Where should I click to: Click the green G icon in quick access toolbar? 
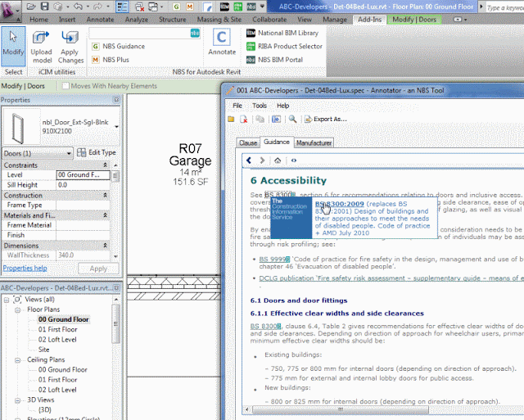coord(177,7)
